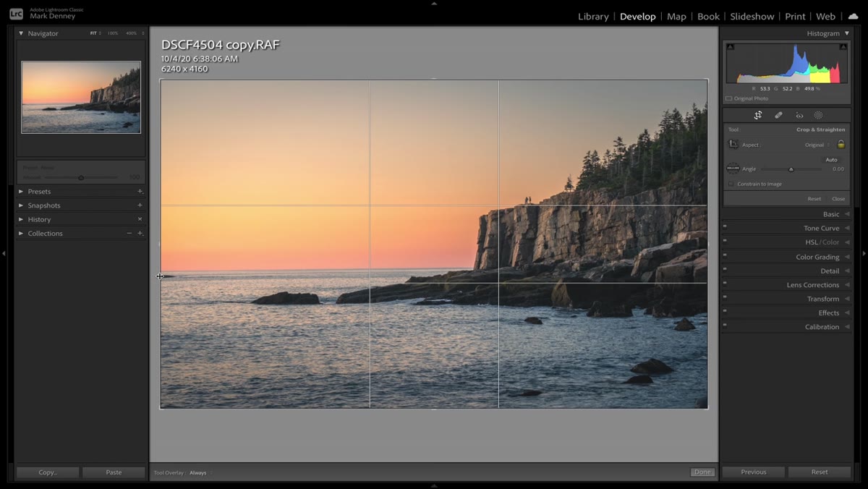Image resolution: width=868 pixels, height=489 pixels.
Task: Select the Red Eye Correction tool
Action: click(799, 115)
